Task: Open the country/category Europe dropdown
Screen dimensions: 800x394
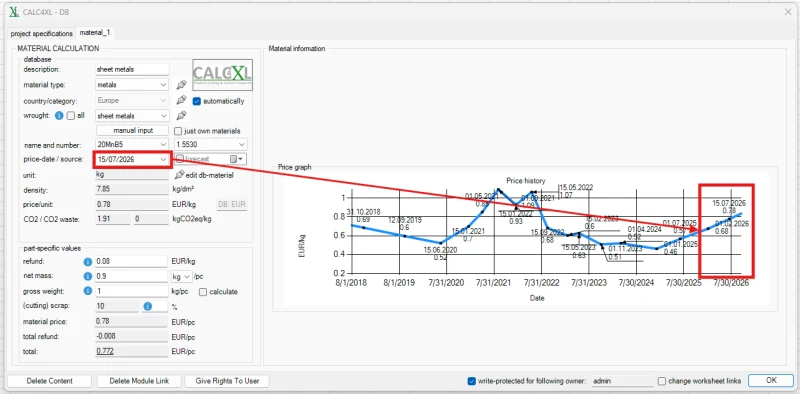Action: pyautogui.click(x=163, y=101)
